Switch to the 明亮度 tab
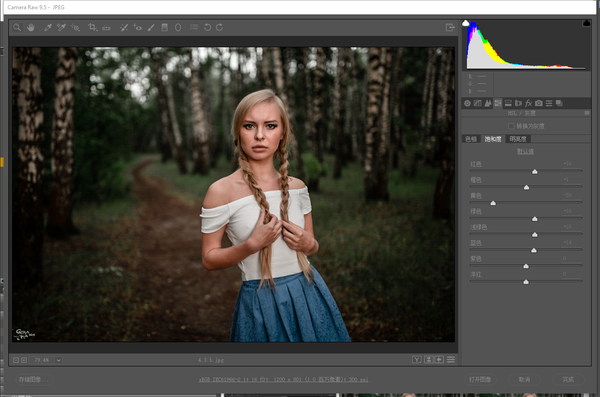The height and width of the screenshot is (397, 600). coord(518,139)
